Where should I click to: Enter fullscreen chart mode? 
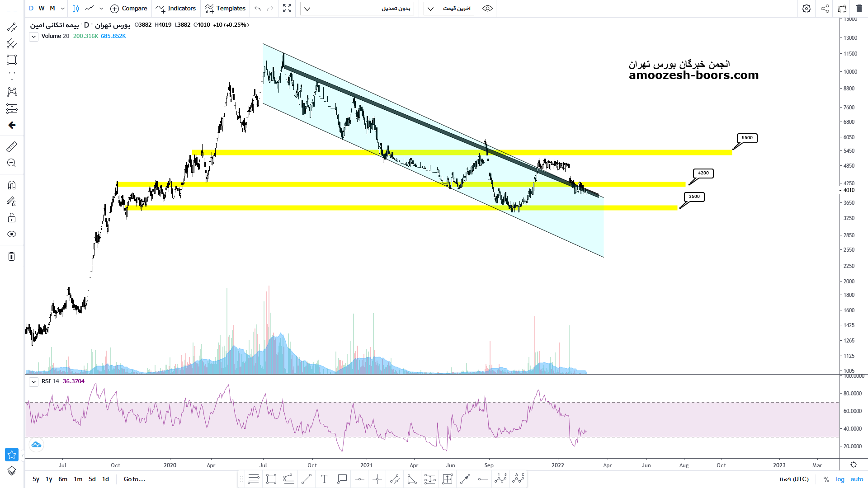287,8
